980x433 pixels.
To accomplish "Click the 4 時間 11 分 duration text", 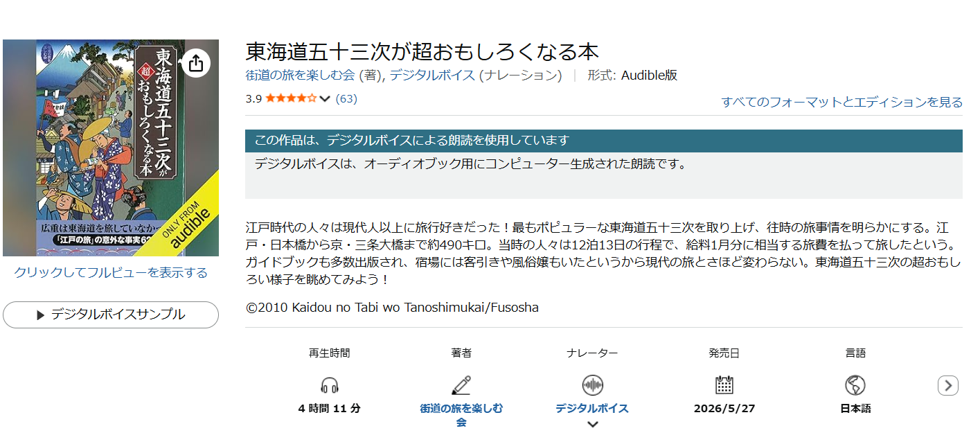I will [x=330, y=408].
